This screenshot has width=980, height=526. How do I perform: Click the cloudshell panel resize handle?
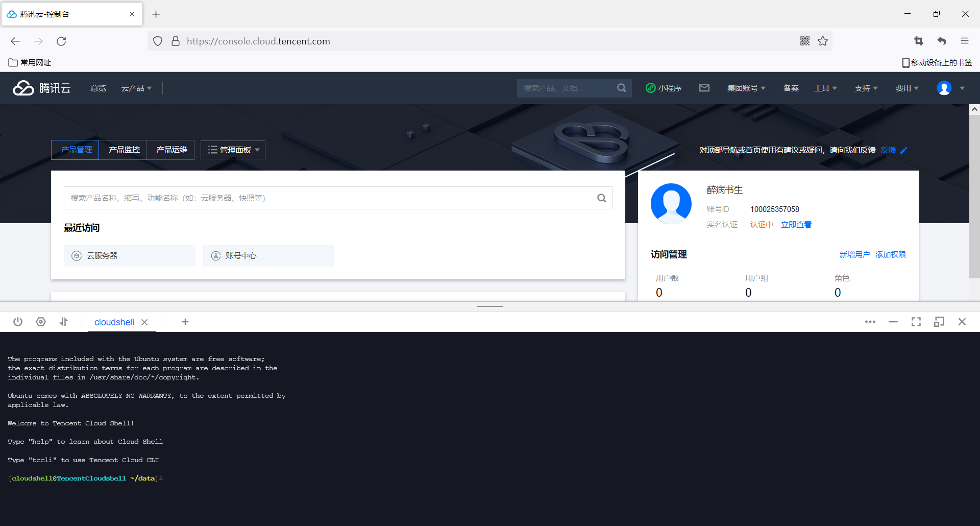click(x=490, y=306)
